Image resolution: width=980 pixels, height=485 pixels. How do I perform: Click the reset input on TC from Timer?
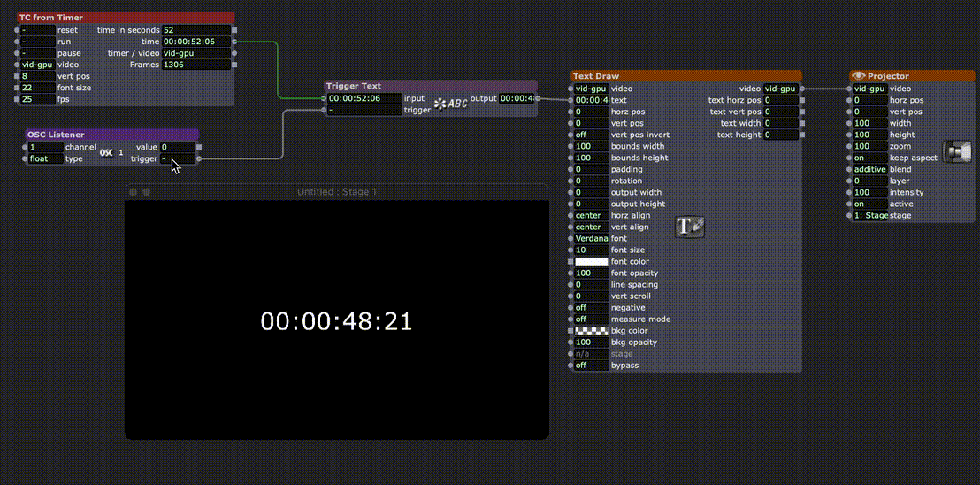pyautogui.click(x=37, y=30)
